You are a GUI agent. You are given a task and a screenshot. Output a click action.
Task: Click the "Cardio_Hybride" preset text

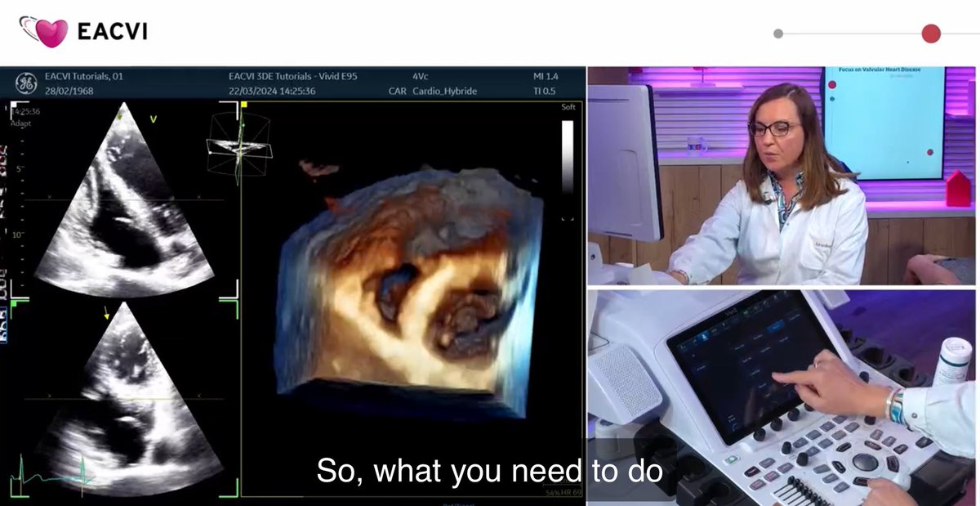coord(444,91)
